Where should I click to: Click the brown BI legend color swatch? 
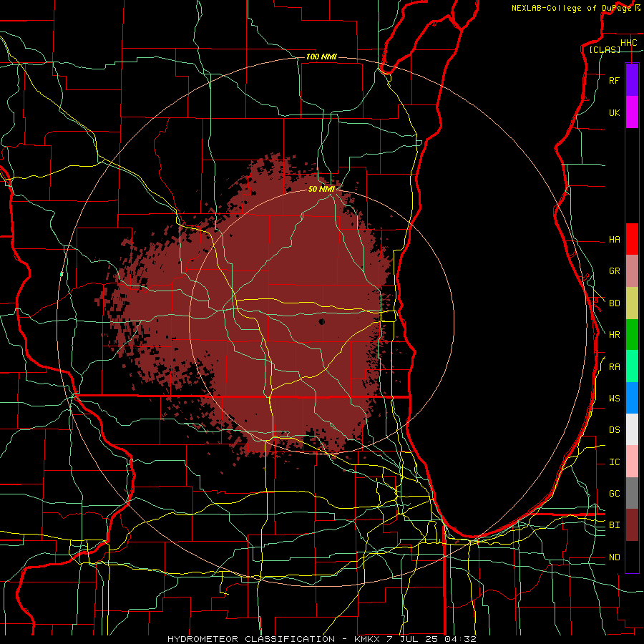pos(632,525)
